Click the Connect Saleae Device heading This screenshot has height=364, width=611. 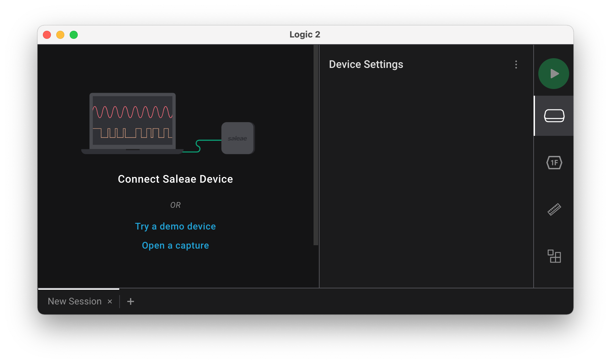(x=175, y=179)
